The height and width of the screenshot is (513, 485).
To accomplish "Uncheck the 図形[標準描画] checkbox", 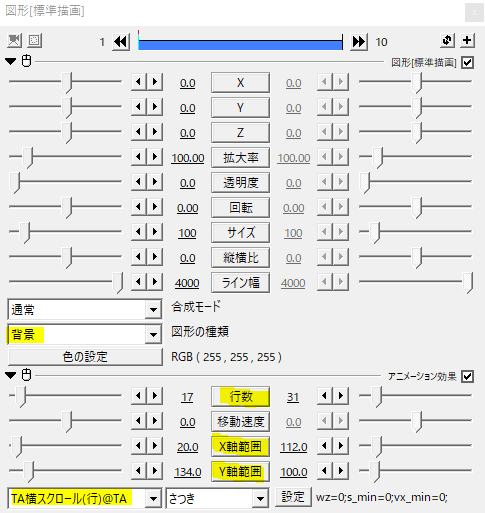I will pyautogui.click(x=467, y=62).
